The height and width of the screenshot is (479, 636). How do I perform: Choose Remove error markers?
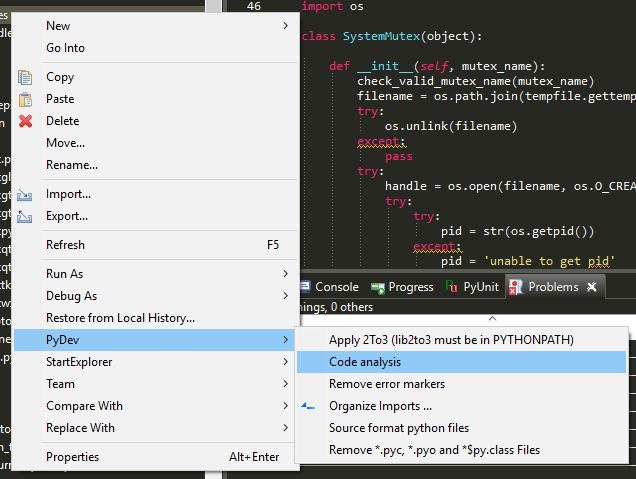click(x=462, y=384)
